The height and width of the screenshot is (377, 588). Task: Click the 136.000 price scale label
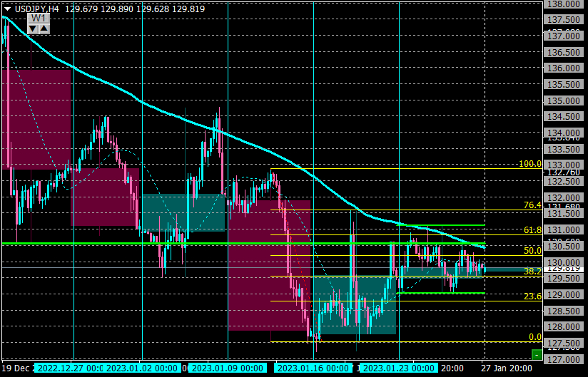[564, 68]
